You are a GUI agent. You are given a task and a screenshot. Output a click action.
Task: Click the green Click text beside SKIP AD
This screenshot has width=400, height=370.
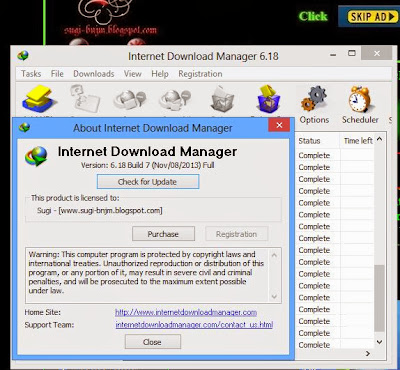(313, 16)
